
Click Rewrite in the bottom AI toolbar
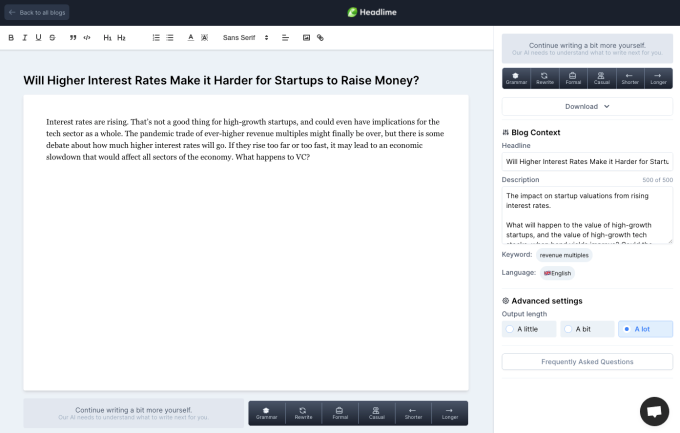301,412
